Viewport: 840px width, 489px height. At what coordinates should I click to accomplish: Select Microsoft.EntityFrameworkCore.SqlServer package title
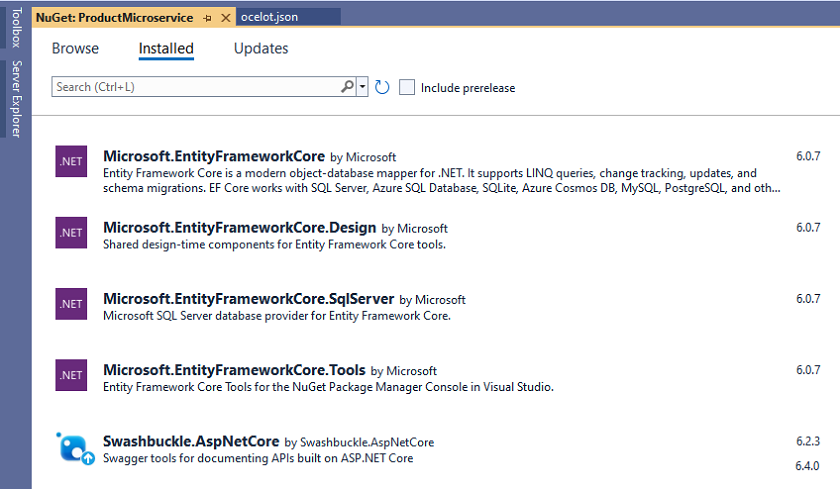click(x=249, y=299)
